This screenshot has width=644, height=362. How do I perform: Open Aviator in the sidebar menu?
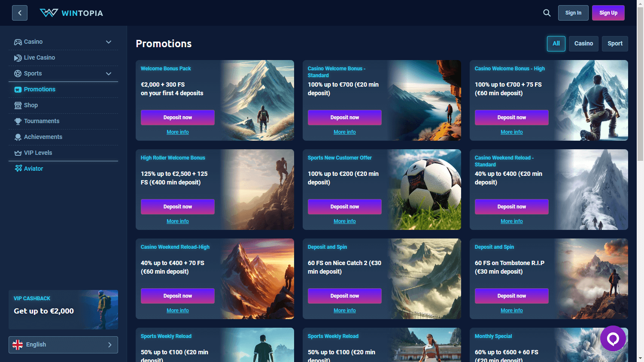tap(63, 169)
